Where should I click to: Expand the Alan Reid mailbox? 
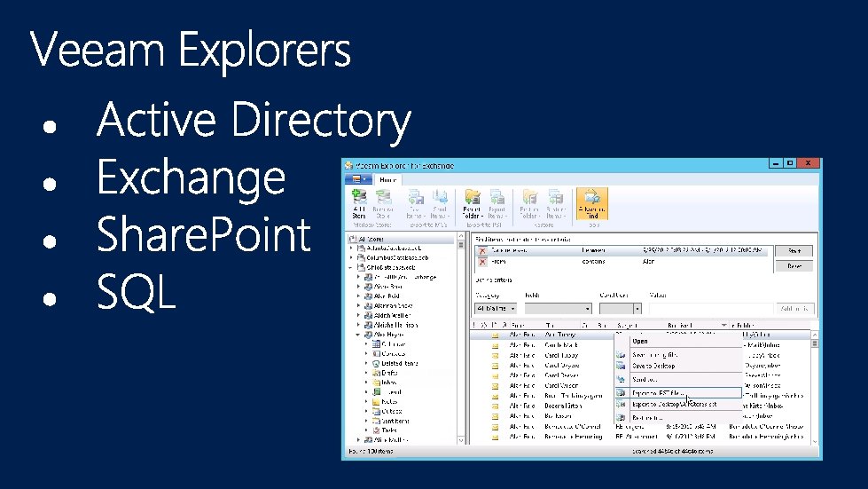(358, 296)
